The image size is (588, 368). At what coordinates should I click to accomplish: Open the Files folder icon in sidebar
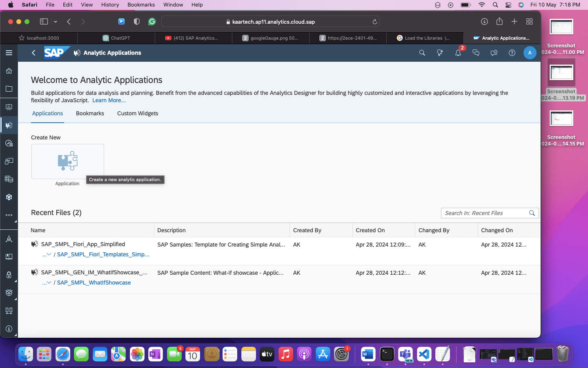tap(9, 89)
